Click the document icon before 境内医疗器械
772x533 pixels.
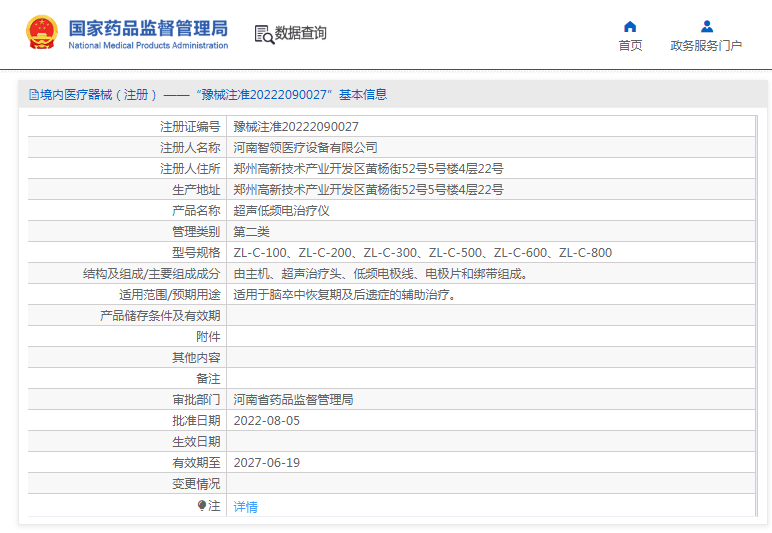[x=33, y=94]
